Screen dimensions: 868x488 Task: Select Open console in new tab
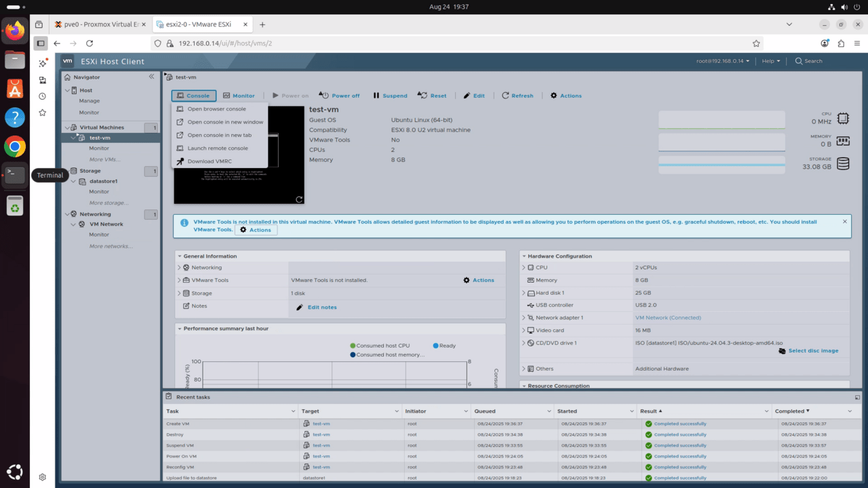pyautogui.click(x=220, y=135)
